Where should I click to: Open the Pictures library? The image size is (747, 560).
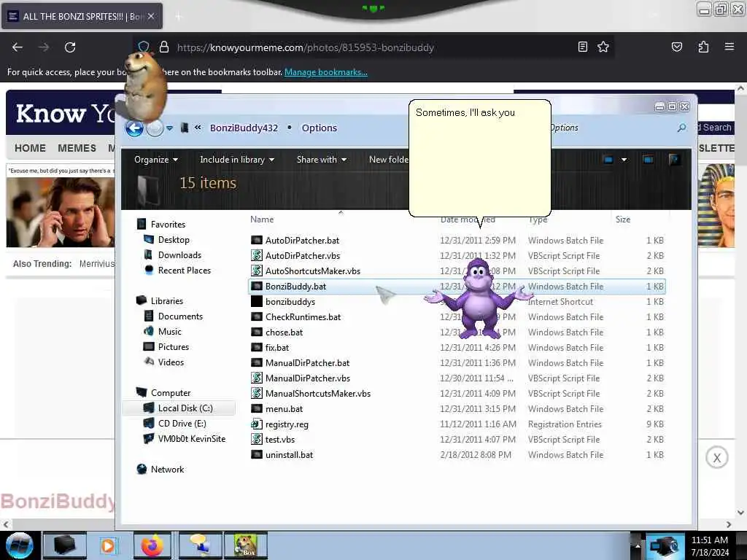[174, 346]
